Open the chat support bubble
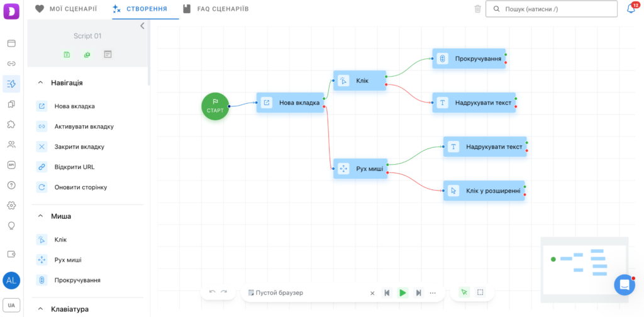 coord(625,284)
